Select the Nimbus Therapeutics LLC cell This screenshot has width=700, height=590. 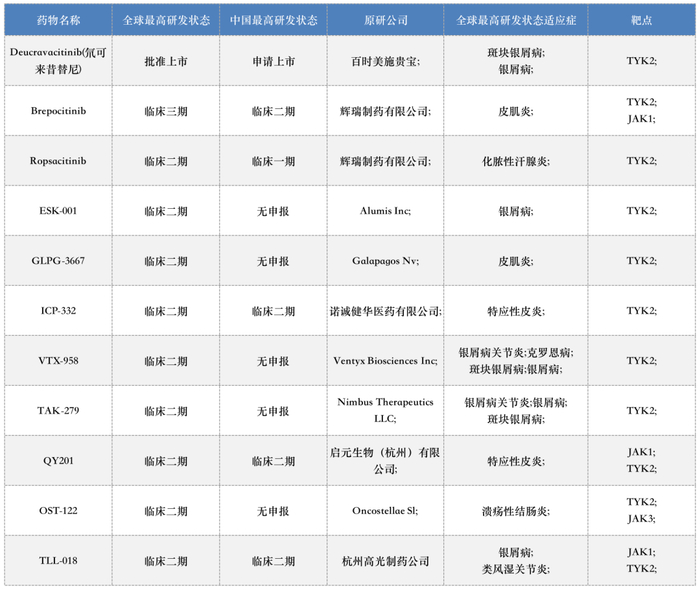coord(385,411)
